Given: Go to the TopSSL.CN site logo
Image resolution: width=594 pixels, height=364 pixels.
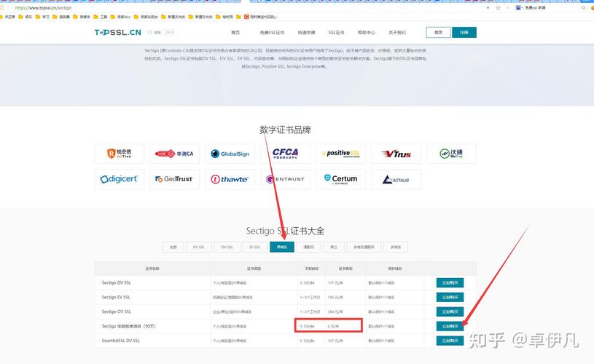Looking at the screenshot, I should (117, 33).
